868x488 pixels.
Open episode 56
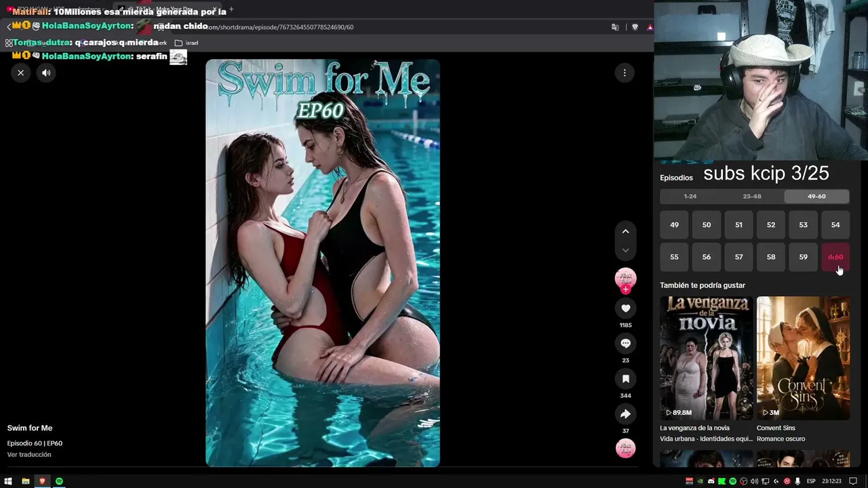pos(707,257)
